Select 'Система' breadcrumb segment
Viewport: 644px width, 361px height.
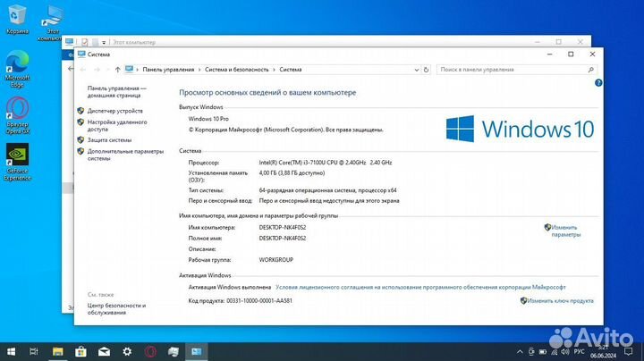coord(291,70)
